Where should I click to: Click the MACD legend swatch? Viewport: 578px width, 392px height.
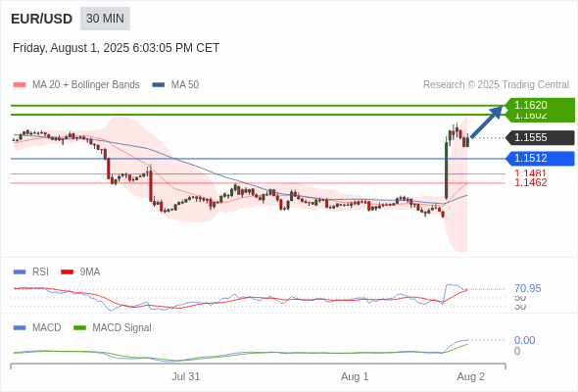point(20,328)
